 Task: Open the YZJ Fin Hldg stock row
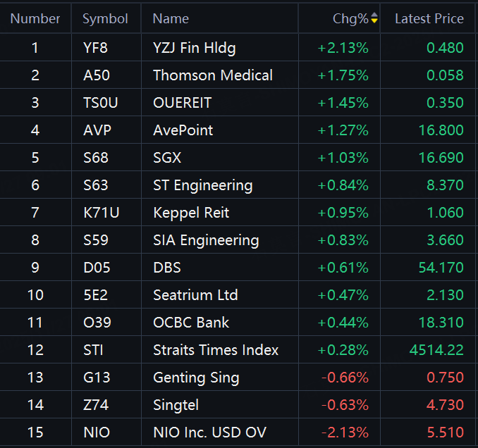point(194,48)
